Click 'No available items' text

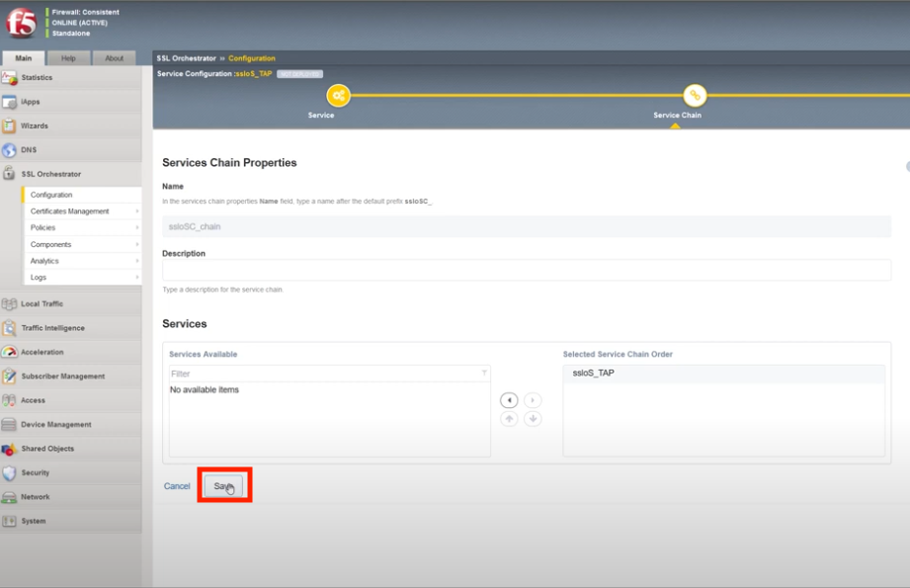(x=205, y=389)
